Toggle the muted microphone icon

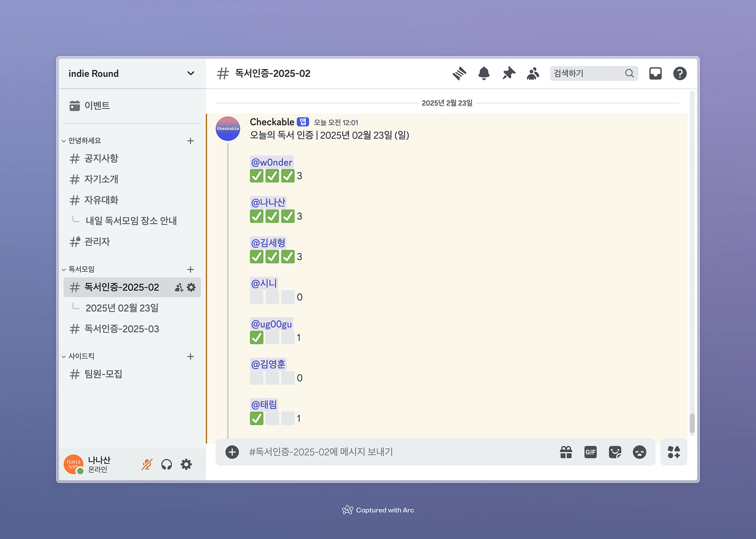click(x=147, y=464)
